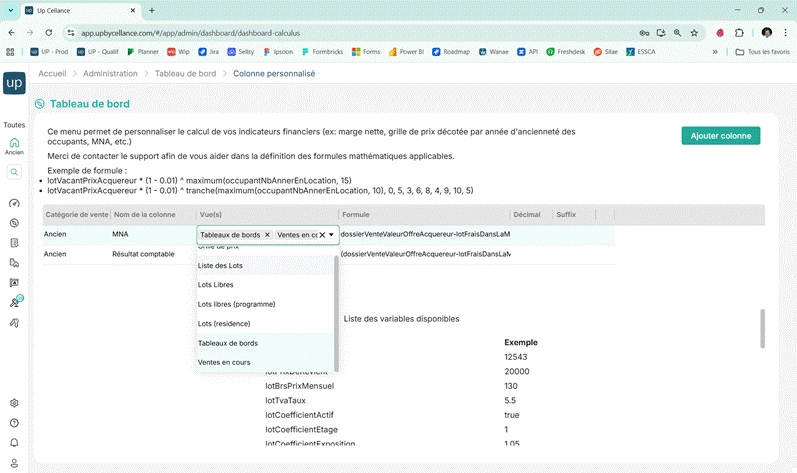Reload the page with refresh icon
The image size is (797, 473).
pos(49,33)
